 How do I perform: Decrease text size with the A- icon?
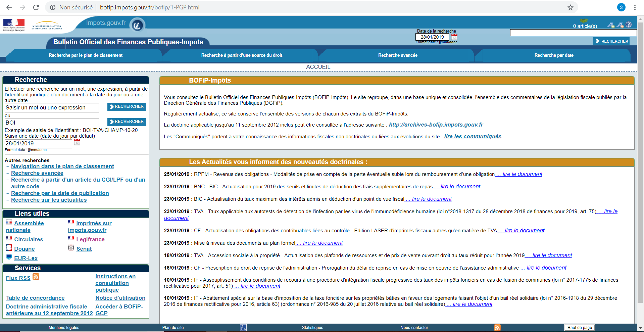[620, 25]
